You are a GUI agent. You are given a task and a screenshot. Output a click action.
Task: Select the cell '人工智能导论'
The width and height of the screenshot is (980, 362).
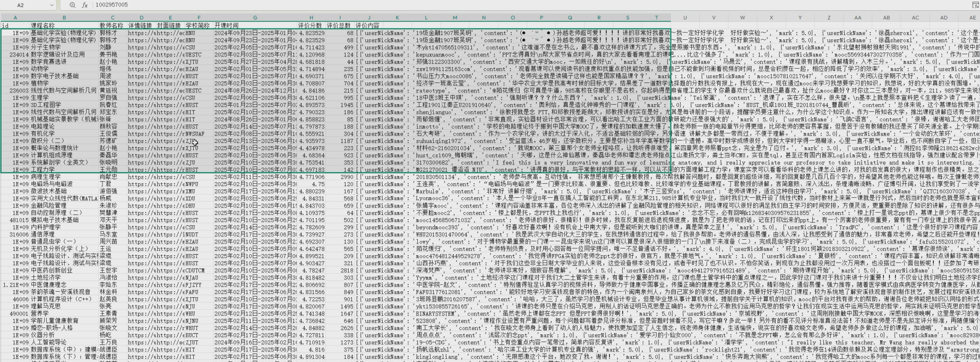(x=64, y=343)
